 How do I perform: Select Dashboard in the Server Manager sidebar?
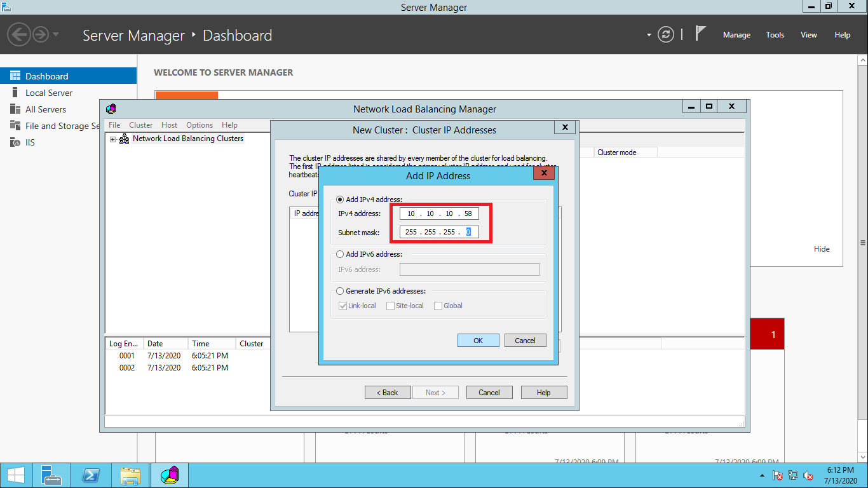68,76
